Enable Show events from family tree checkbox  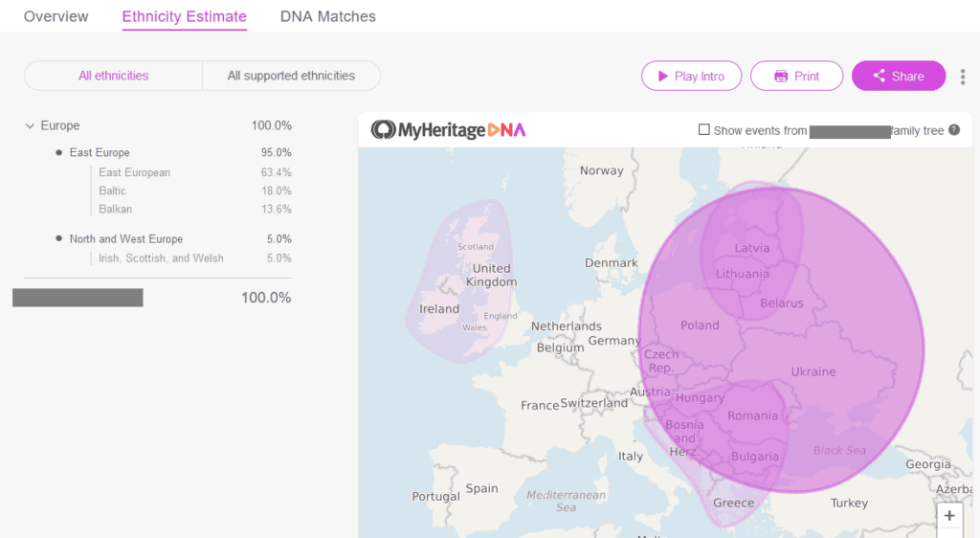click(703, 129)
